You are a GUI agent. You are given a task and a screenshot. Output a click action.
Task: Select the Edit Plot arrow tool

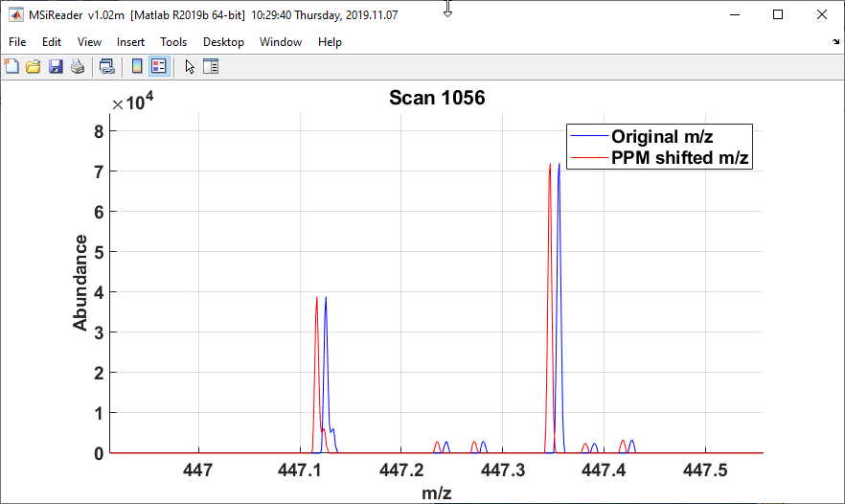[190, 67]
